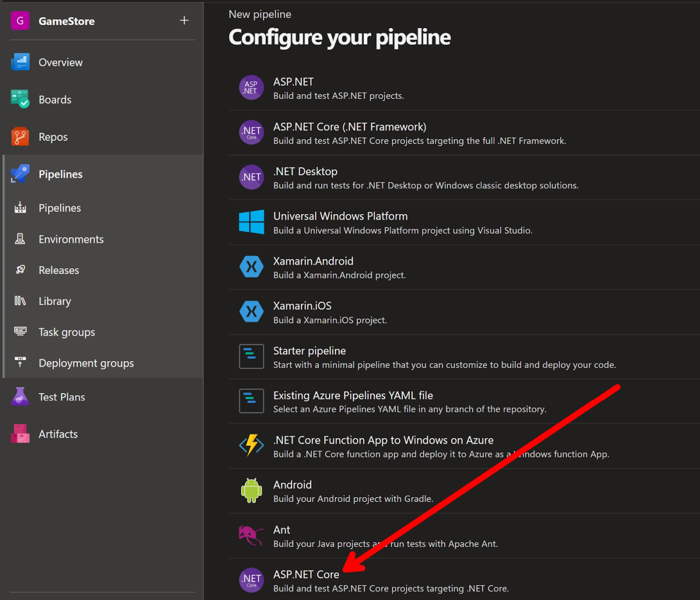This screenshot has width=700, height=600.
Task: Select the Starter pipeline template
Action: click(251, 356)
